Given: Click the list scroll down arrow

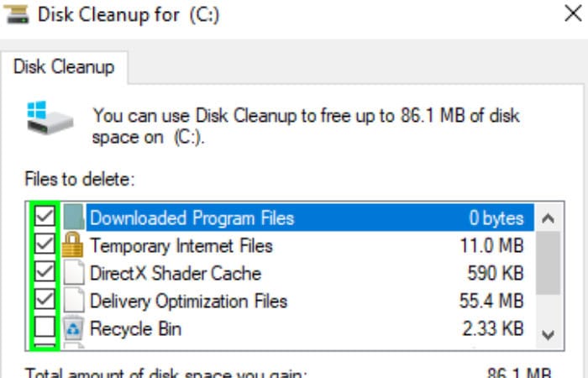Looking at the screenshot, I should tap(549, 334).
